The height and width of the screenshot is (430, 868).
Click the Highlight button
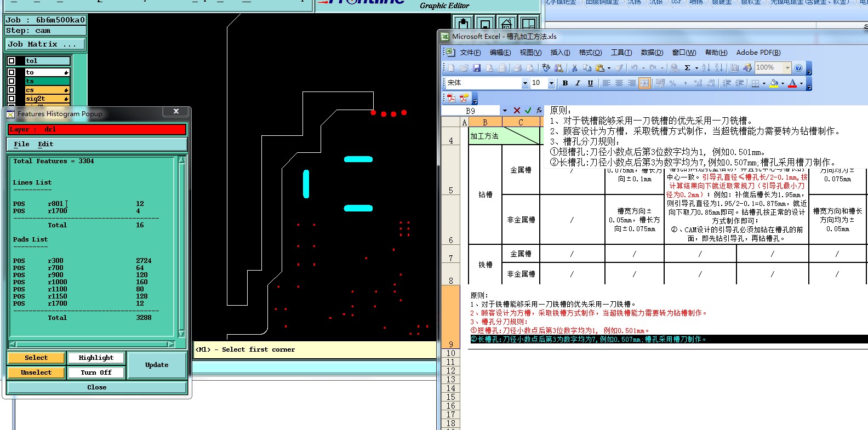click(x=96, y=358)
